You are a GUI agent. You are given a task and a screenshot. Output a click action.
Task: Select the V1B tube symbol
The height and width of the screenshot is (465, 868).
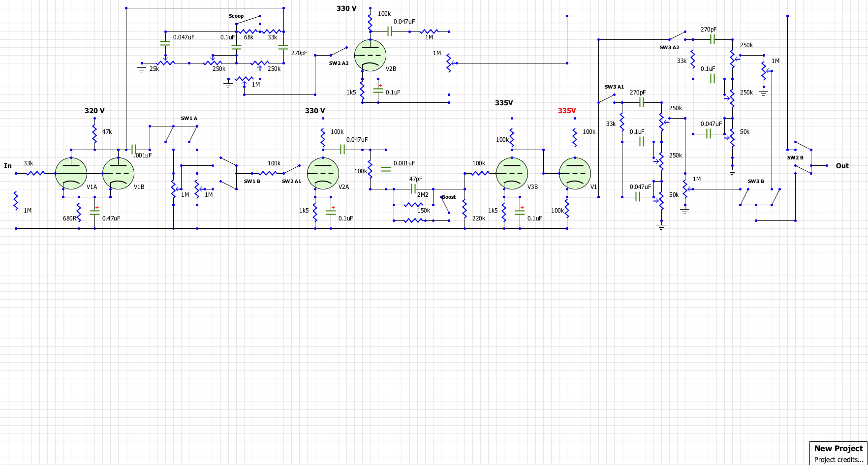click(x=118, y=173)
